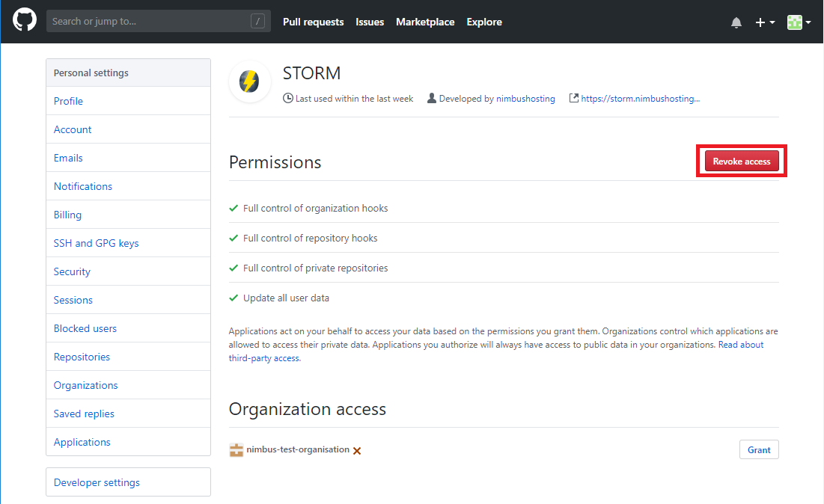Click the nimbus-test-organisation avatar icon
824x504 pixels.
click(x=236, y=450)
